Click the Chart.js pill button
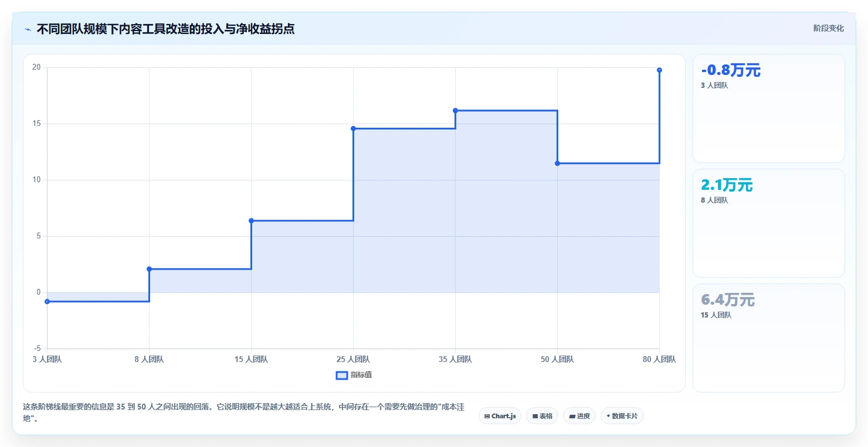The image size is (868, 447). [500, 416]
